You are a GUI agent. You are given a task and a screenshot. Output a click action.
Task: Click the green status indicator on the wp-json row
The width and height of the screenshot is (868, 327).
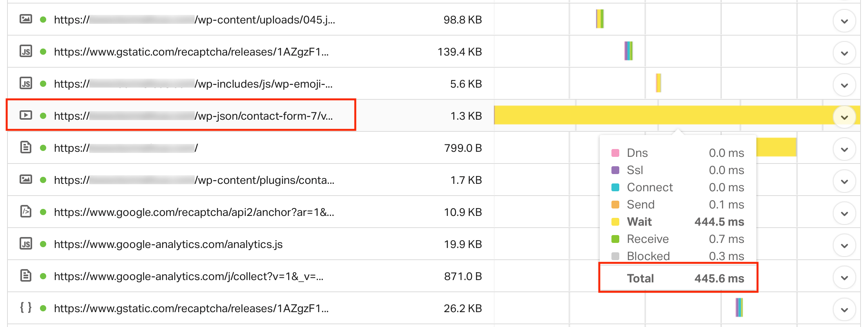pos(43,115)
